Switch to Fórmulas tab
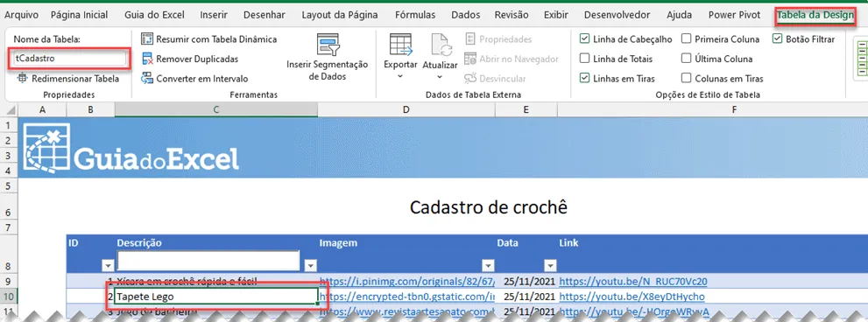This screenshot has height=322, width=868. coord(414,15)
